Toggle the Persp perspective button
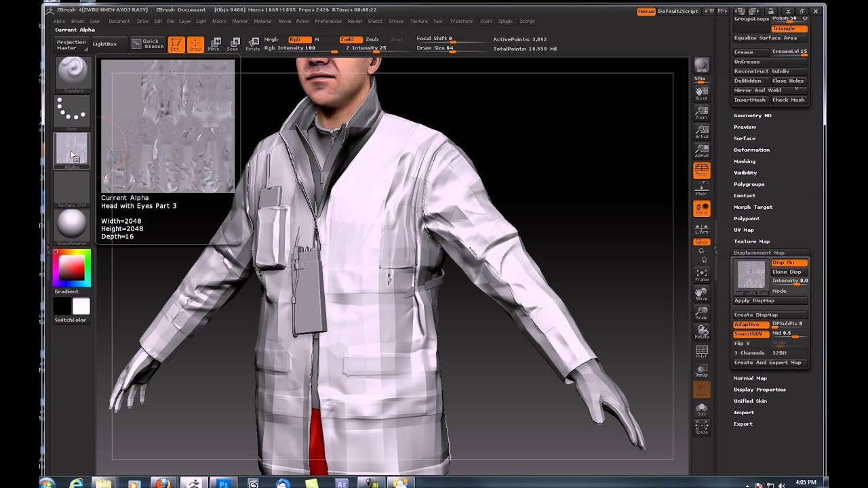Screen dimensions: 868x488 pos(702,170)
